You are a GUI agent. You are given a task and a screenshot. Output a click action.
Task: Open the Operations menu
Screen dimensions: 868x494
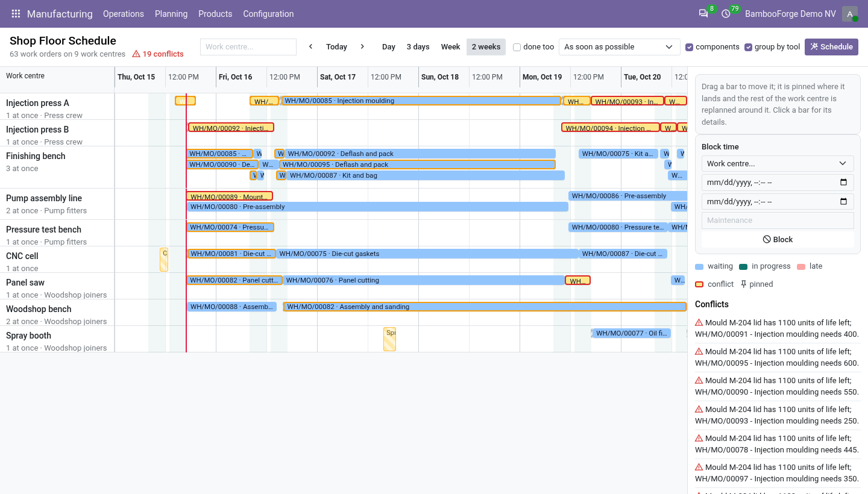[124, 14]
